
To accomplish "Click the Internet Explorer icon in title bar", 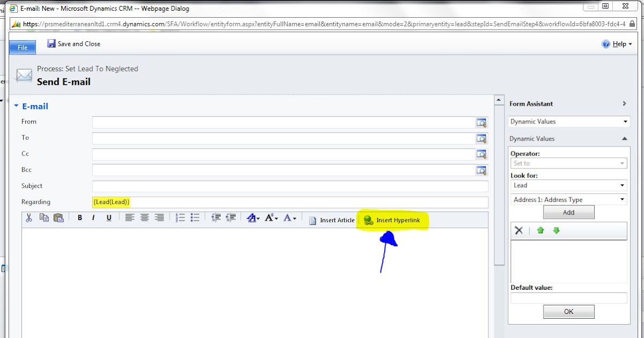I will 14,9.
